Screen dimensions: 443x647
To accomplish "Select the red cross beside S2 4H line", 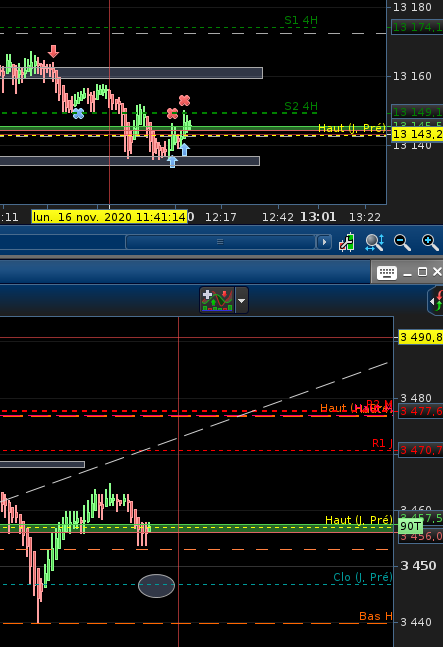I will pos(172,113).
